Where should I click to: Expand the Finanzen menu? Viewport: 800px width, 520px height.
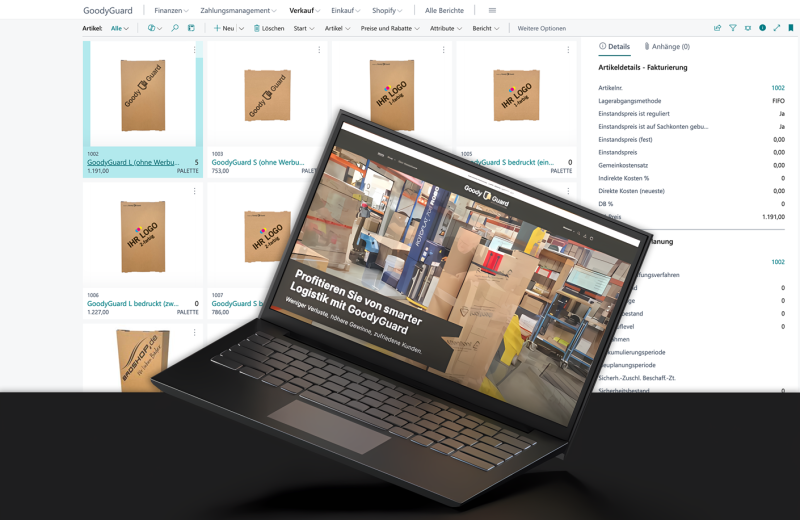pos(171,10)
